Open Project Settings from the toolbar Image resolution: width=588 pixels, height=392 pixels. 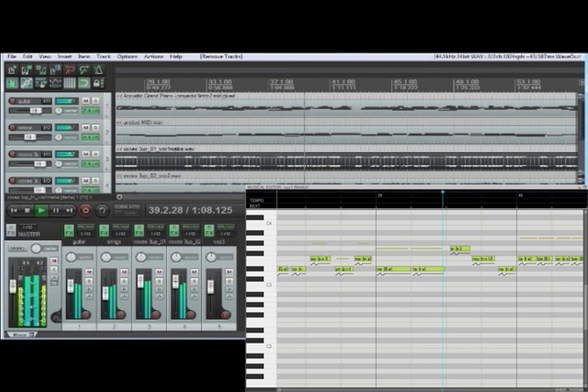(55, 70)
